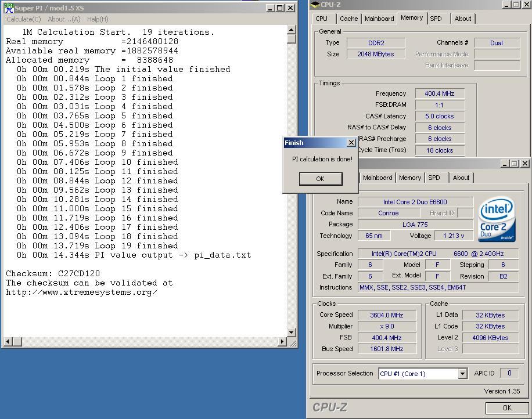532x419 pixels.
Task: Close the Super PI window
Action: click(290, 8)
